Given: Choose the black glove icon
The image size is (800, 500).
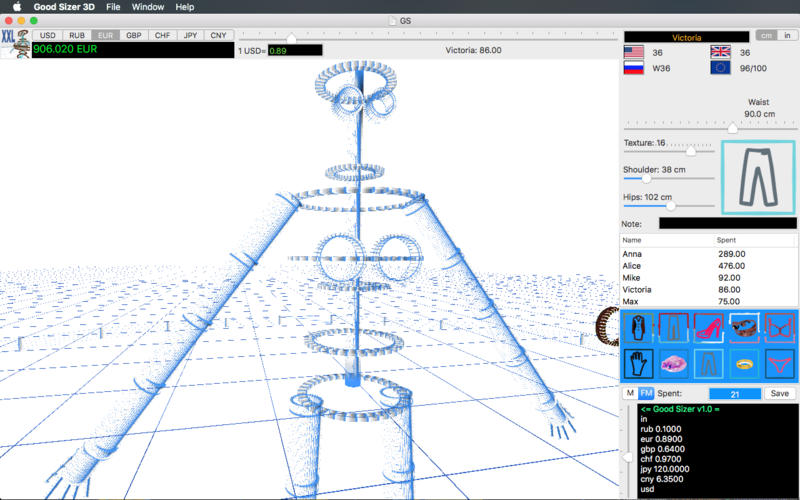Looking at the screenshot, I should click(638, 364).
